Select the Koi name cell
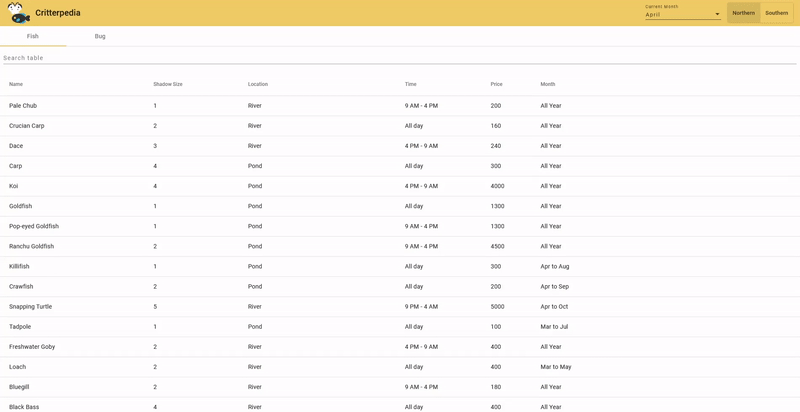 point(13,186)
